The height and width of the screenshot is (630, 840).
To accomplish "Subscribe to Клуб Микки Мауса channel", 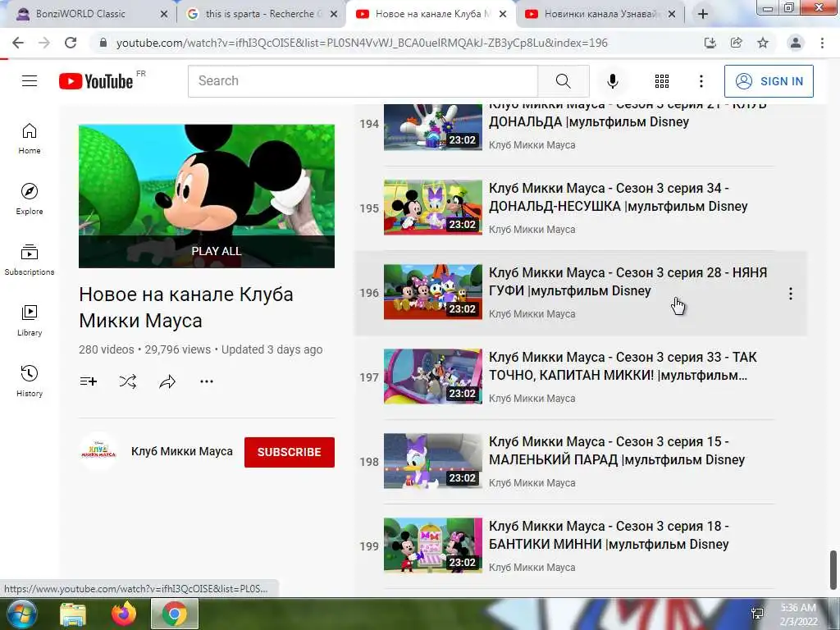I will [290, 452].
